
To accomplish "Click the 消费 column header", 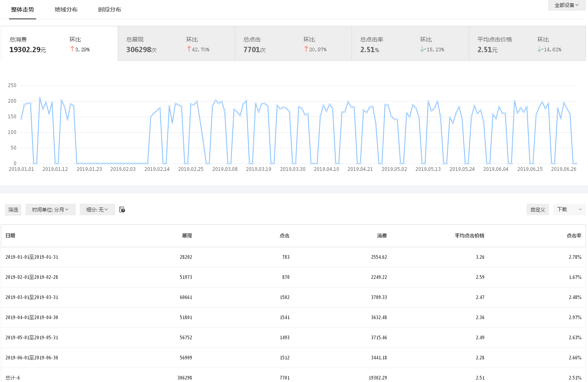I will pos(382,235).
